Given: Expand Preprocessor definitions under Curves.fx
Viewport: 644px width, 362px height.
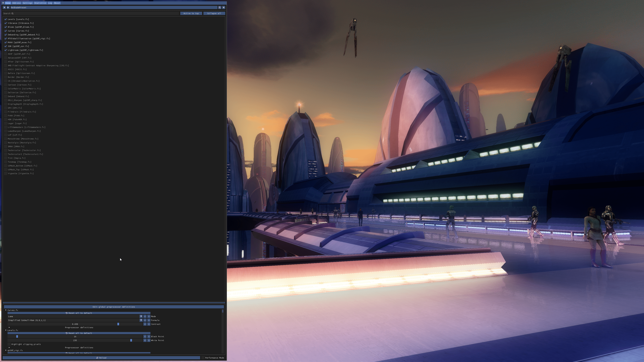Looking at the screenshot, I should 9,327.
